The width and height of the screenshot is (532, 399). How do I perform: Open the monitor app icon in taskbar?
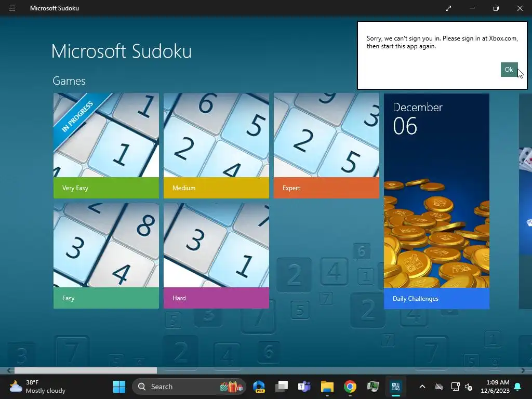click(x=373, y=387)
